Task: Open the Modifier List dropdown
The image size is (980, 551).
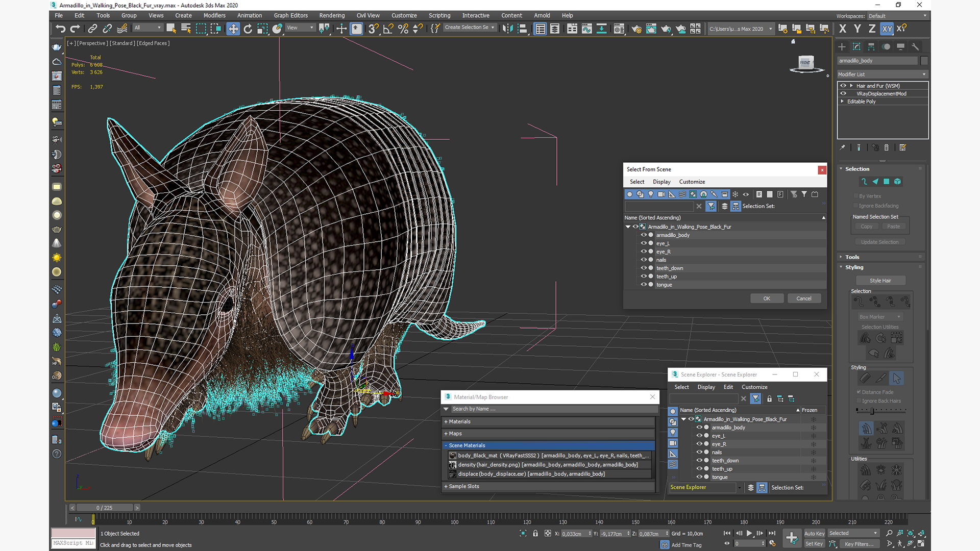Action: pyautogui.click(x=882, y=74)
